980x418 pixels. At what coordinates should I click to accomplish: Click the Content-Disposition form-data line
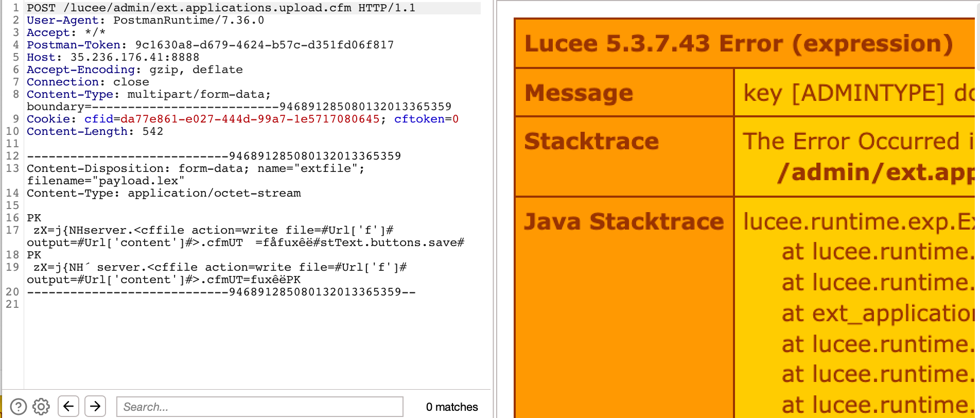[196, 169]
